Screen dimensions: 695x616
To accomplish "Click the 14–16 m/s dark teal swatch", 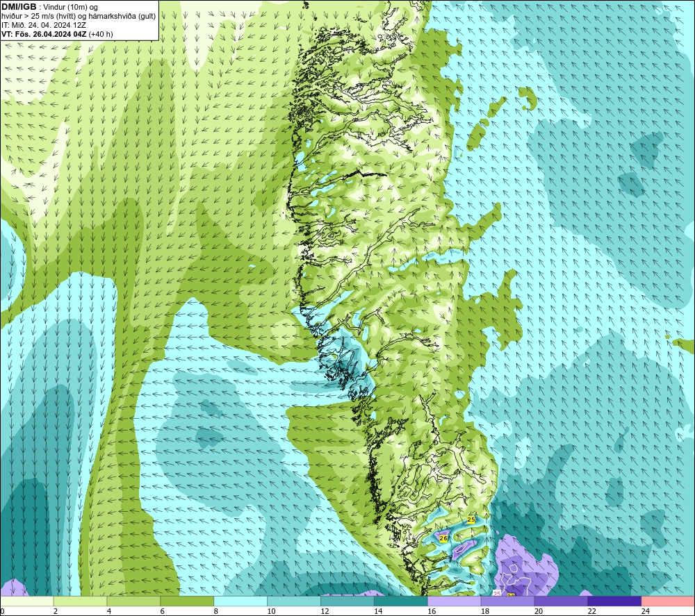I will coord(401,601).
